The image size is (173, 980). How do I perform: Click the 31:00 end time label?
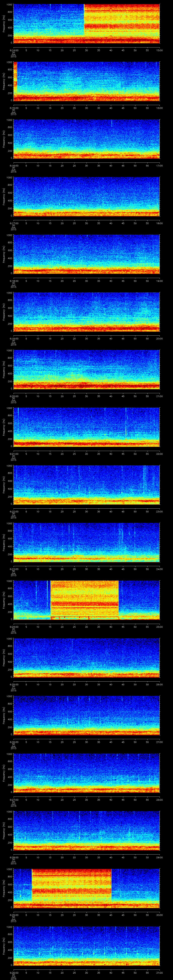click(x=160, y=972)
